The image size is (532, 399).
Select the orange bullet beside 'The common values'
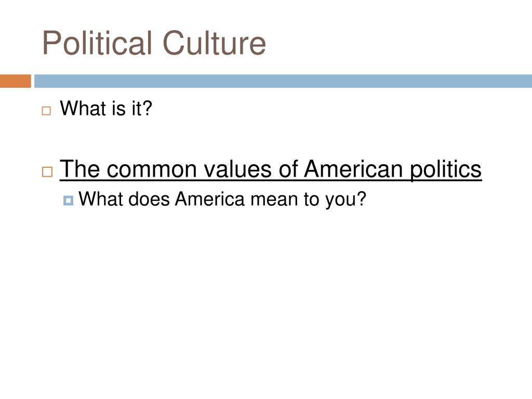point(47,171)
